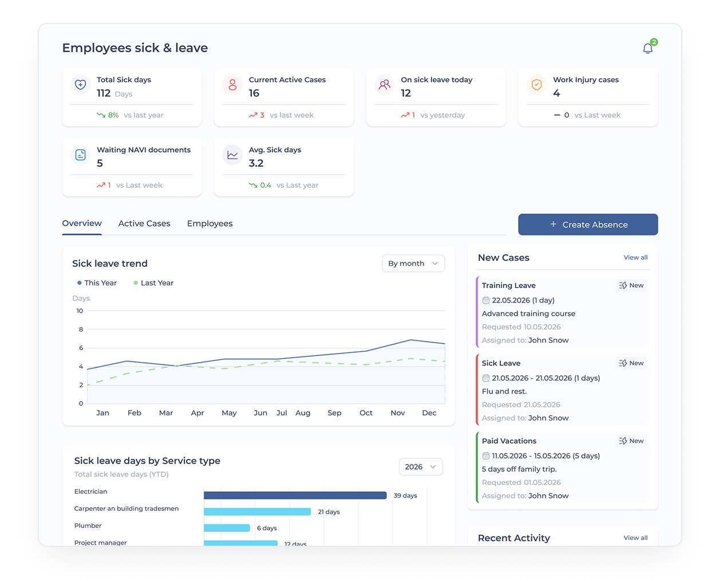This screenshot has width=719, height=588.
Task: Switch to the Active Cases tab
Action: 144,224
